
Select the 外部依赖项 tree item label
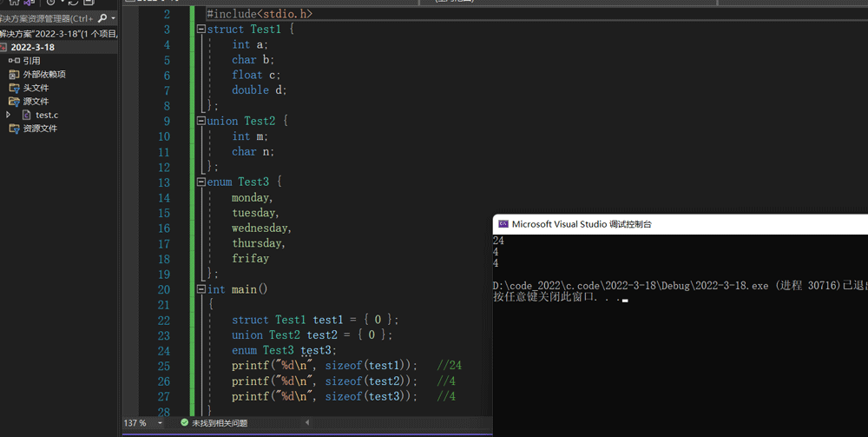click(x=44, y=74)
